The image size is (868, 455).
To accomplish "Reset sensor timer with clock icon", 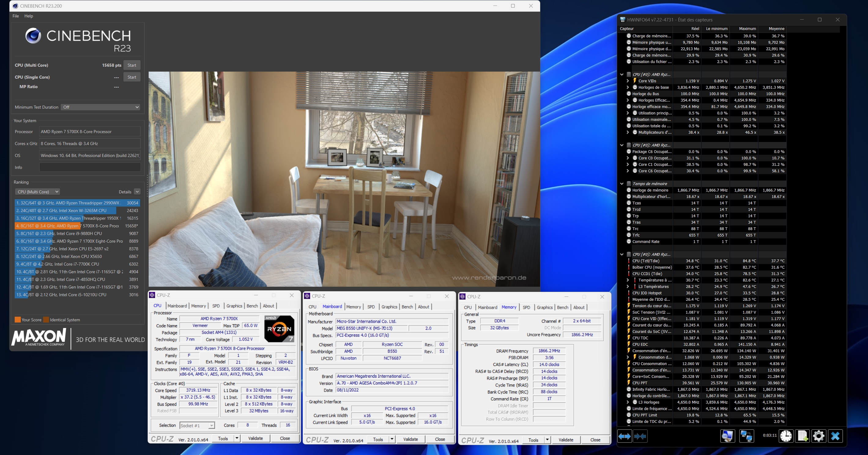I will tap(786, 436).
